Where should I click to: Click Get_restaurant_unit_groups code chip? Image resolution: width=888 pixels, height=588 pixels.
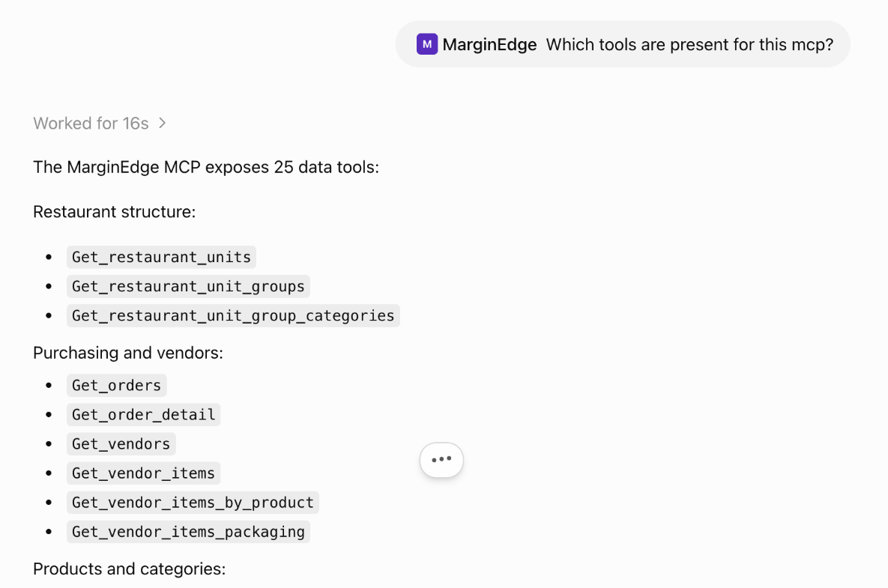point(188,286)
